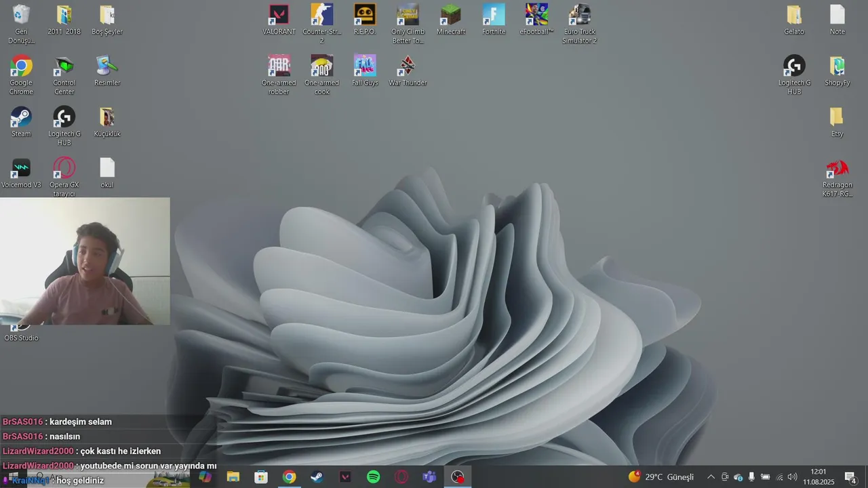
Task: Open the clock showing 12:01 11.08.2025
Action: [818, 477]
